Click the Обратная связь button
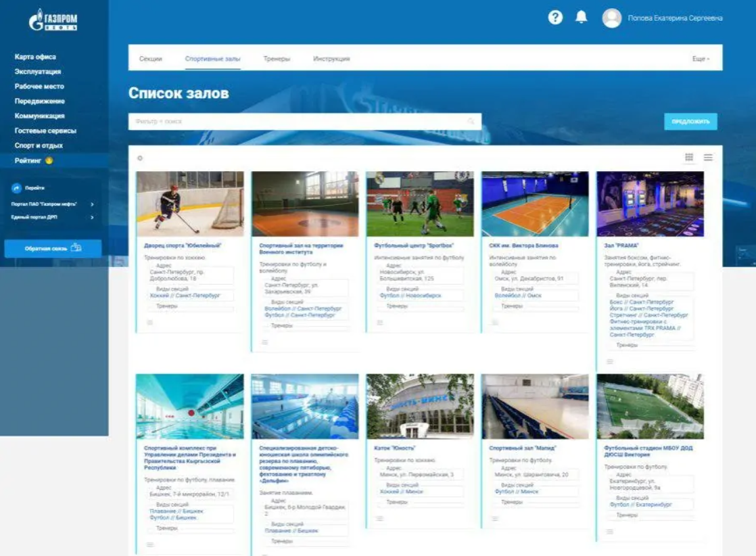The height and width of the screenshot is (556, 756). pyautogui.click(x=53, y=248)
